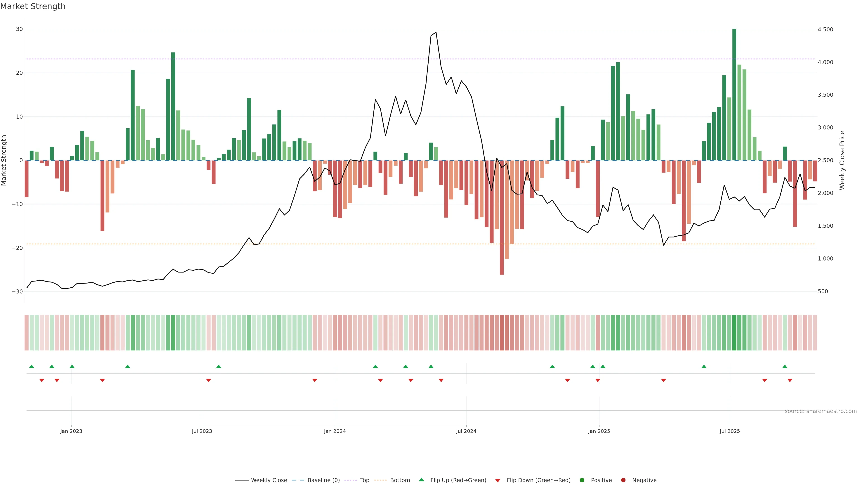Click the Jul 2025 axis label
The width and height of the screenshot is (868, 488).
(729, 431)
